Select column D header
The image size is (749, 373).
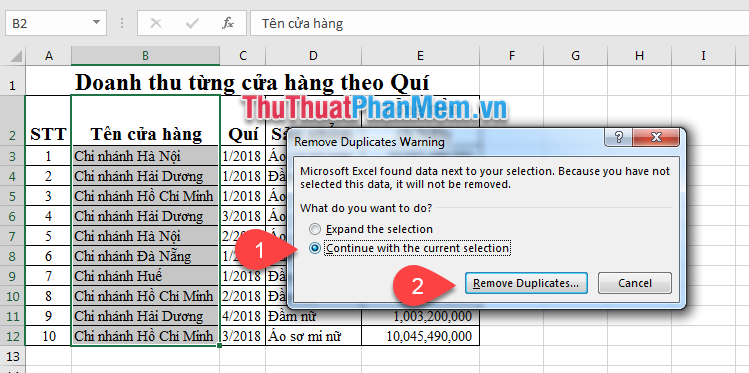313,56
